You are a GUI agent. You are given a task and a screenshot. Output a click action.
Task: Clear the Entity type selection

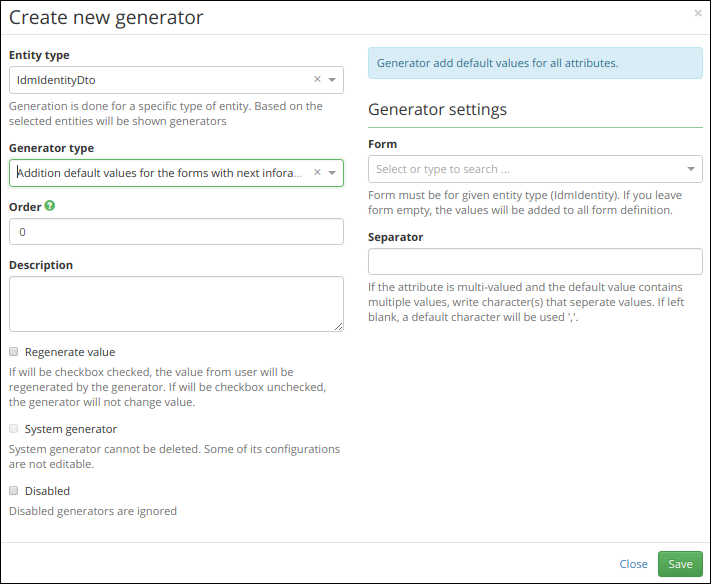pyautogui.click(x=317, y=79)
